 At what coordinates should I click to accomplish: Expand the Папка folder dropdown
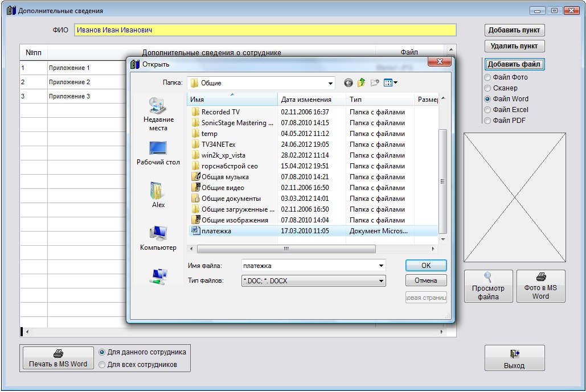click(x=330, y=83)
